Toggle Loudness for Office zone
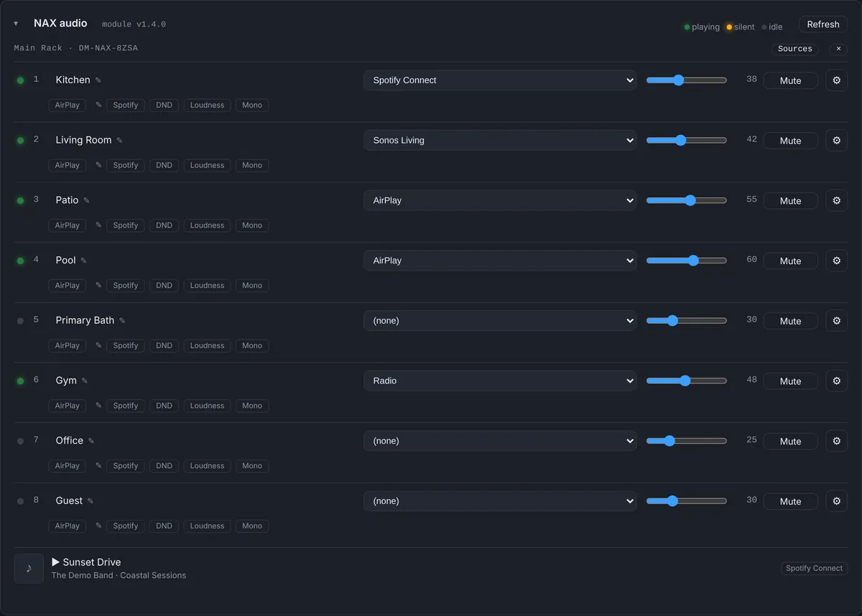This screenshot has height=616, width=862. point(207,466)
